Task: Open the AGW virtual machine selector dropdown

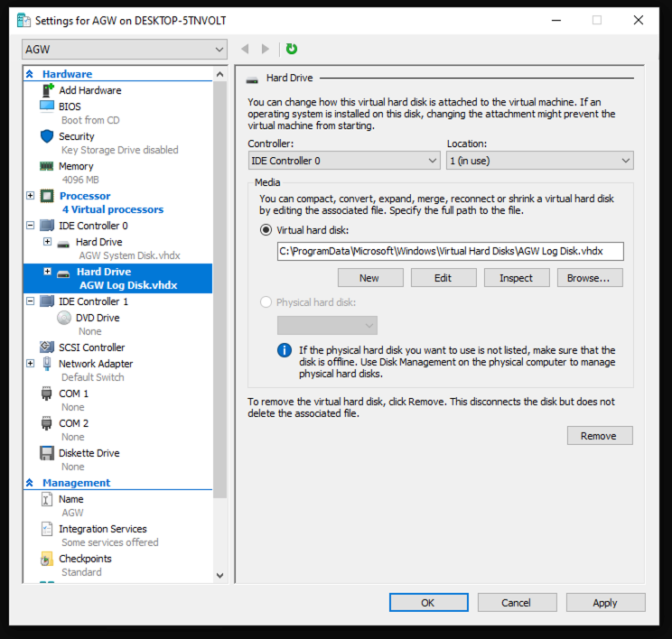Action: (x=125, y=49)
